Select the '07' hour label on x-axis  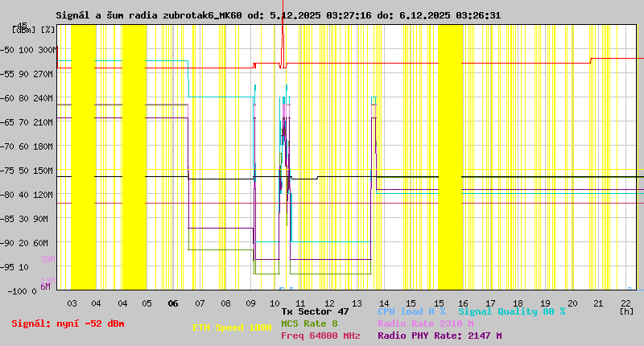point(200,303)
